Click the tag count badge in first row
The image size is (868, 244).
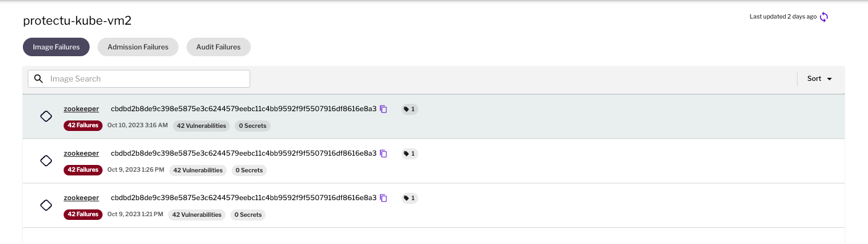[409, 109]
